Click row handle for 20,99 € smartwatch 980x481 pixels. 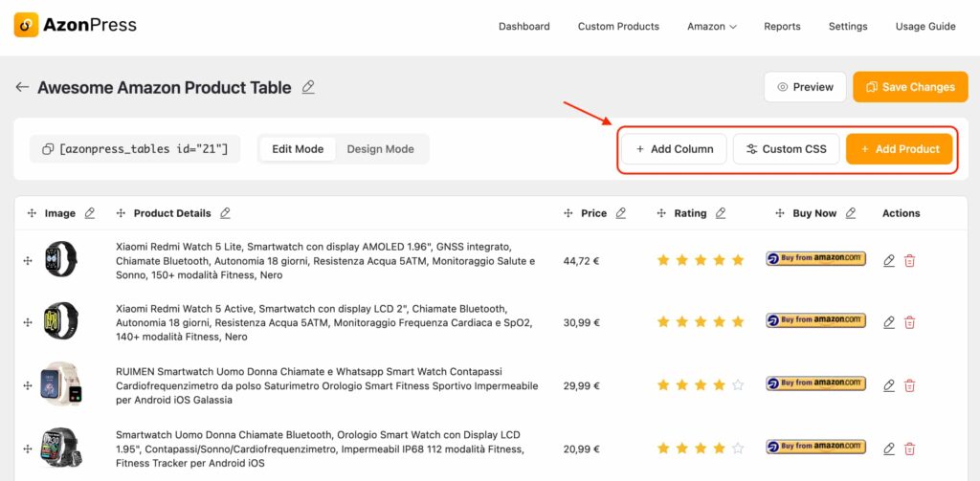[x=28, y=448]
